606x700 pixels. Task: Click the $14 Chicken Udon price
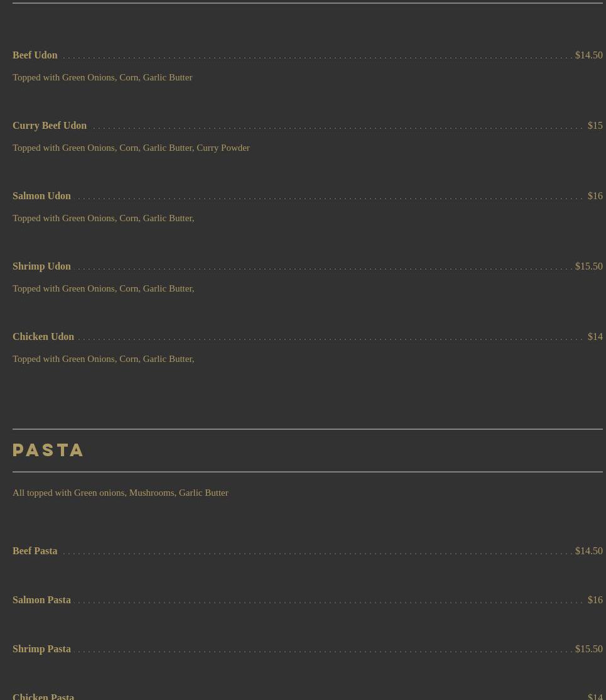(x=595, y=337)
